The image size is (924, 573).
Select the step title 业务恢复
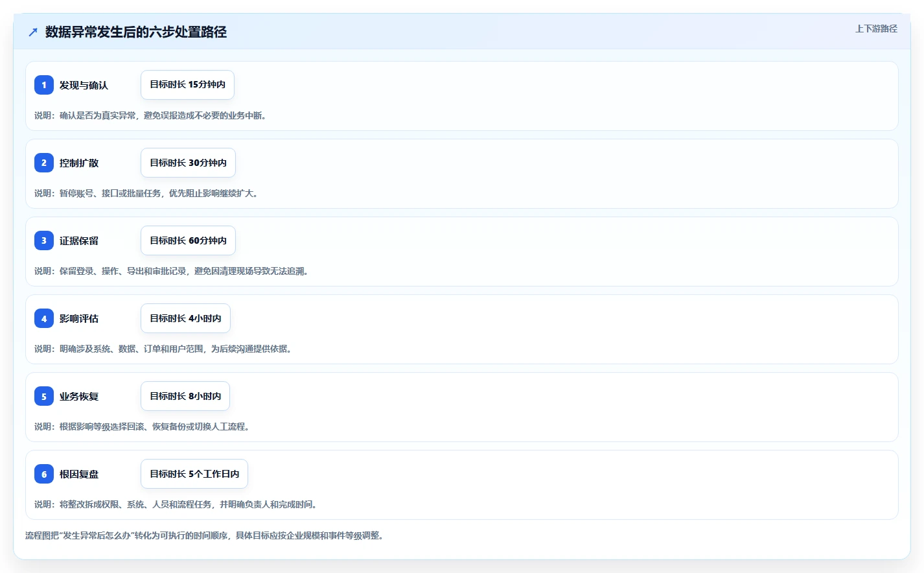[79, 396]
